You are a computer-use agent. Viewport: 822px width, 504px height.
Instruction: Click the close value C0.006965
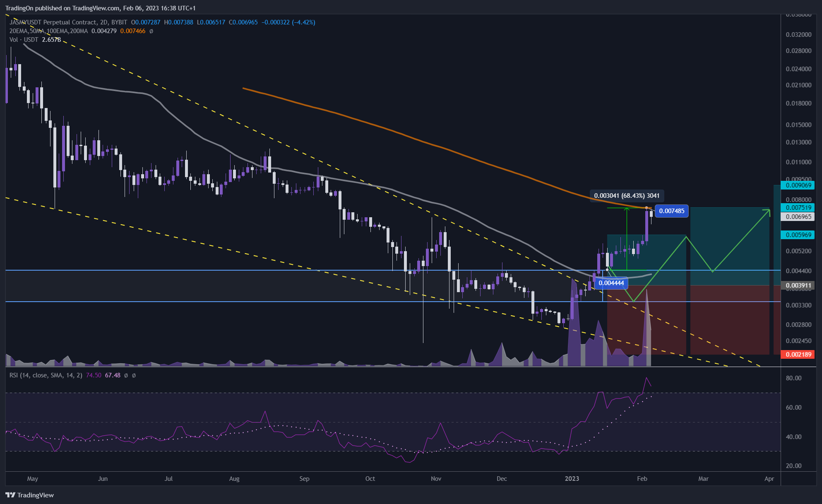[243, 22]
